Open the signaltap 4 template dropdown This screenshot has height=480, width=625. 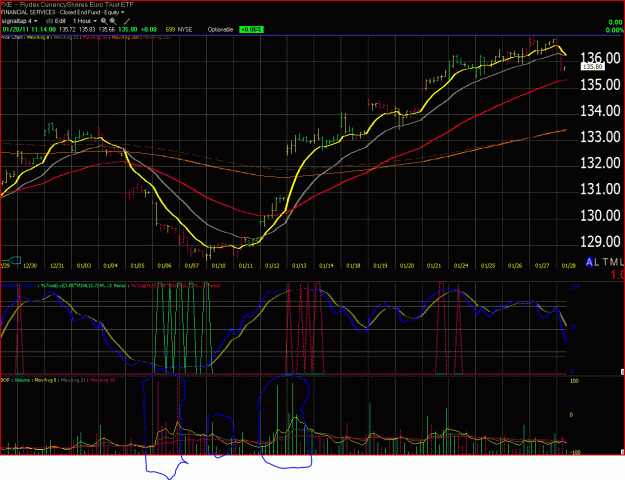tap(20, 21)
